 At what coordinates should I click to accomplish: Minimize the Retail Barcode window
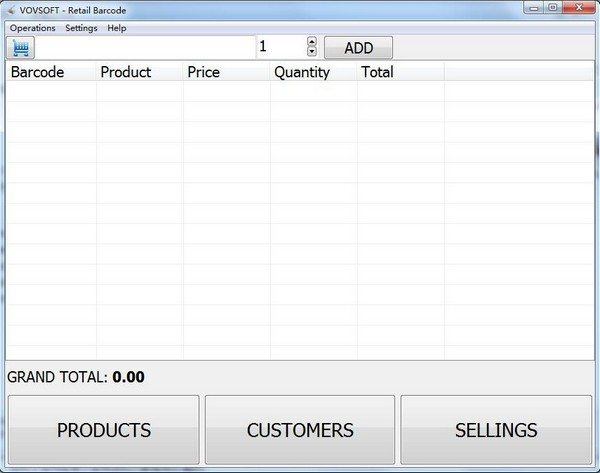click(x=534, y=8)
